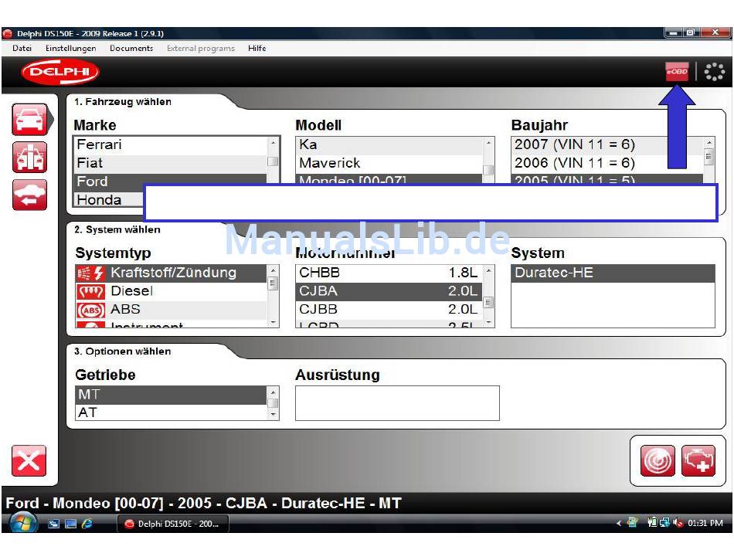This screenshot has height=560, width=734.
Task: Open the Windows Start orb
Action: (23, 523)
